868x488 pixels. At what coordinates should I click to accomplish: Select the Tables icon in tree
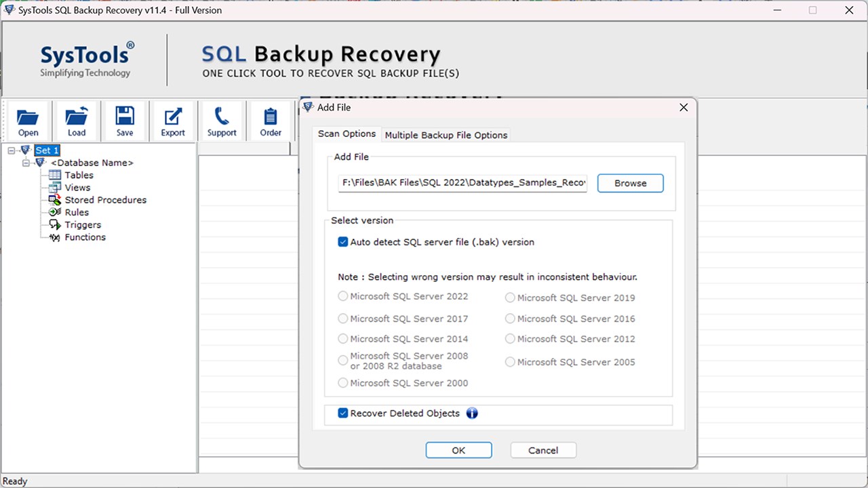54,175
